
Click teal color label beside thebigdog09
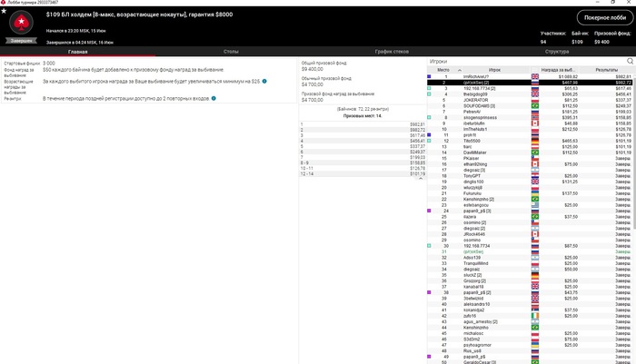pyautogui.click(x=429, y=94)
